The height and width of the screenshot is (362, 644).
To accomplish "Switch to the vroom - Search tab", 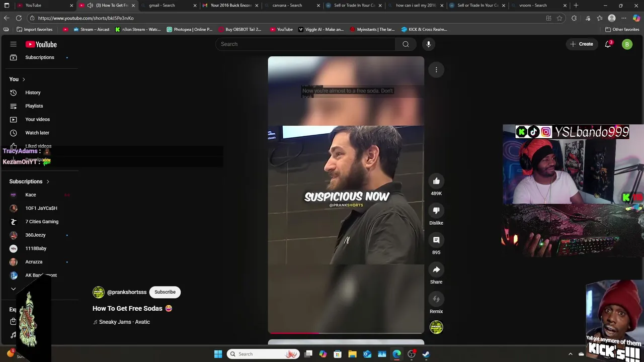I will point(538,6).
